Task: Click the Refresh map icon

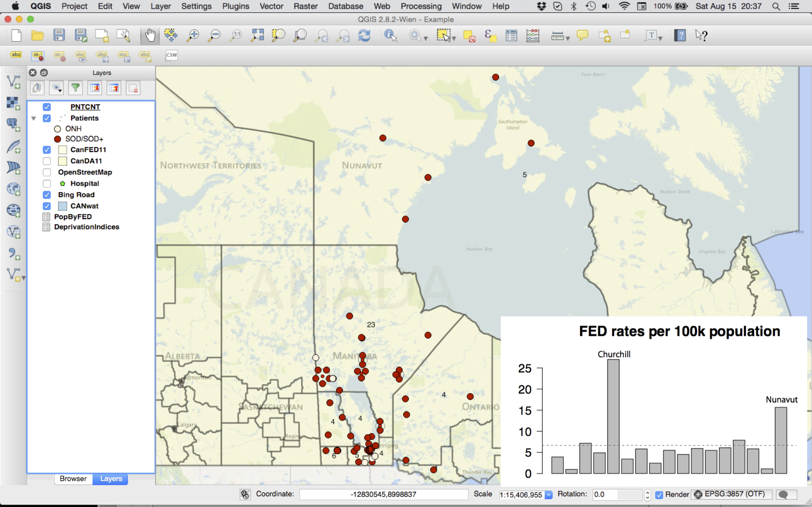Action: 364,35
